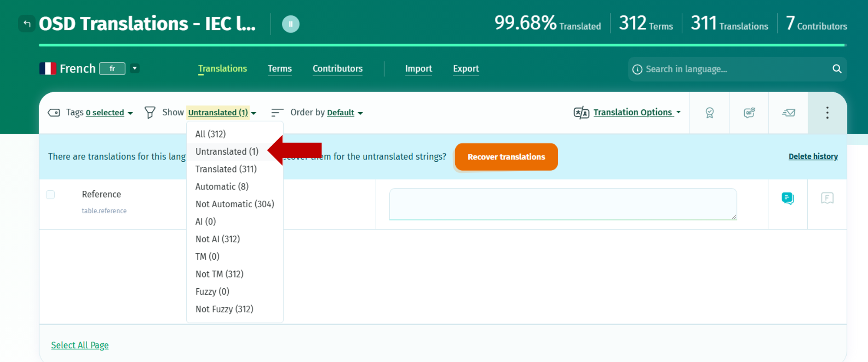Open the Translations tab
Viewport: 868px width, 362px height.
point(223,68)
